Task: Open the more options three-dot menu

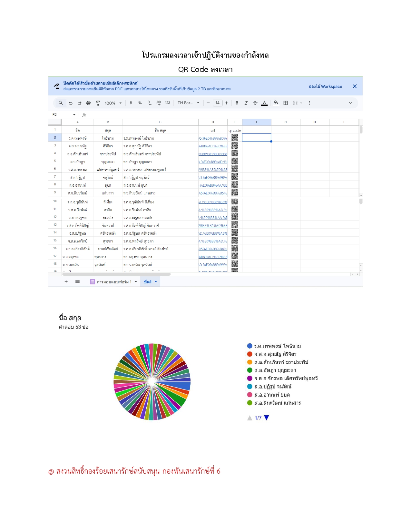Action: click(309, 103)
